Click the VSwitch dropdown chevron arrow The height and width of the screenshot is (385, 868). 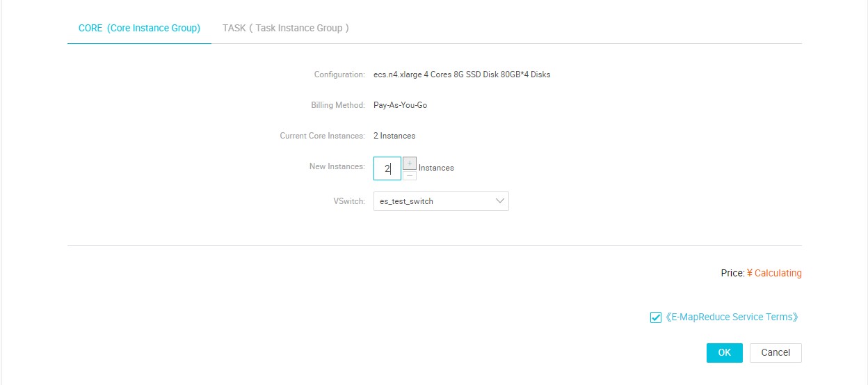(x=499, y=201)
